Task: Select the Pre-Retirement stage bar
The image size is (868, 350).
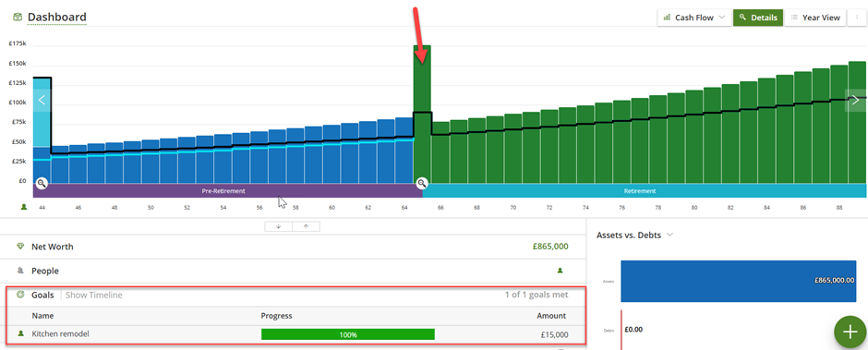Action: pyautogui.click(x=223, y=191)
